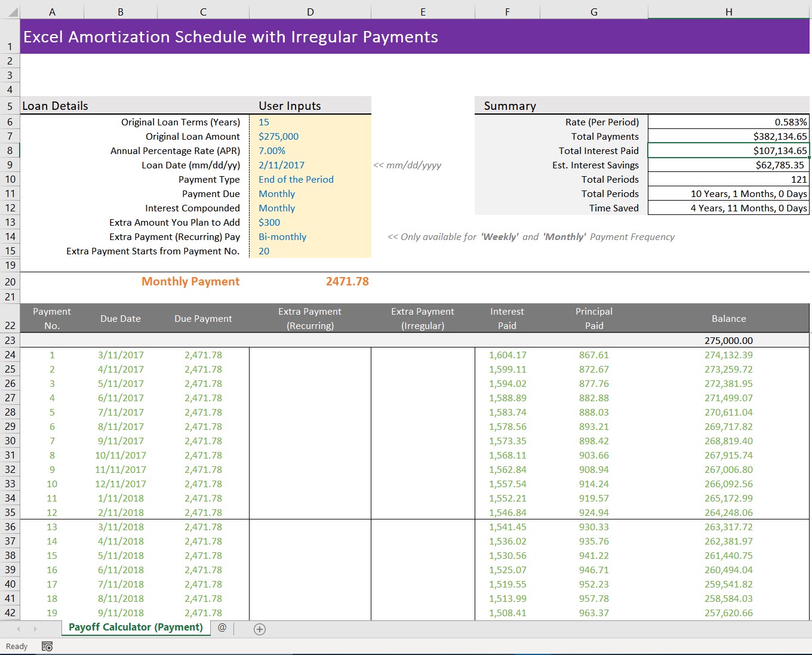Click the Extra Payment (Irregular) header
The image size is (812, 655).
coord(423,318)
